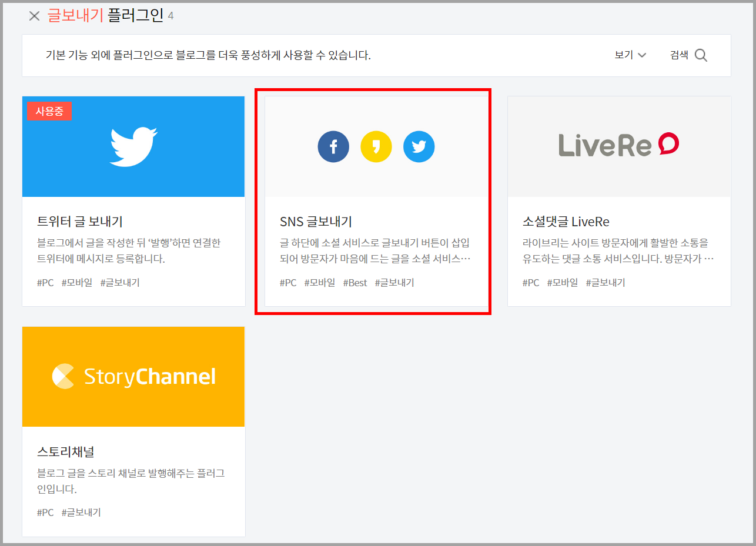
Task: Open the 소셜댓글 LiveRe plugin title
Action: coord(566,222)
